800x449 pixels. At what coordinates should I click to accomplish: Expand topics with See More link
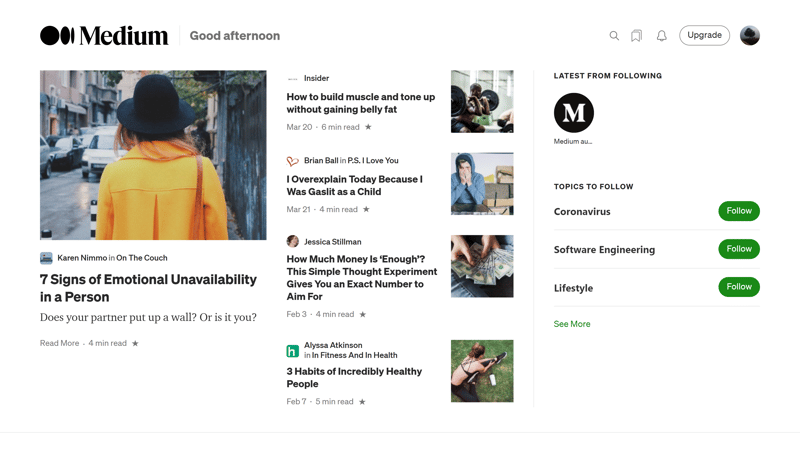tap(572, 324)
